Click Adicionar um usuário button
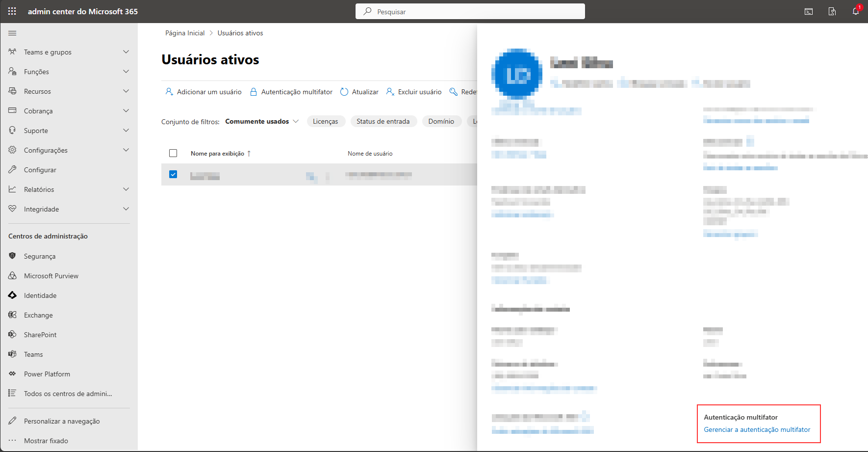Screen dimensions: 868x452 click(204, 92)
